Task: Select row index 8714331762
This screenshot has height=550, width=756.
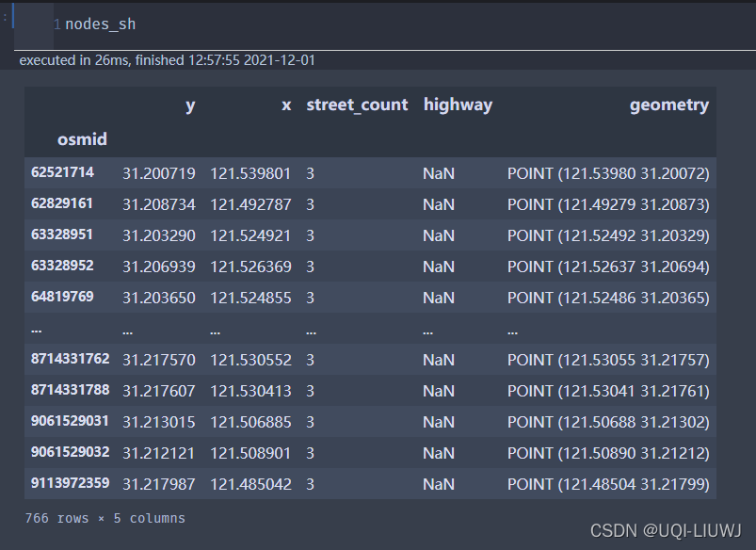Action: pos(71,359)
